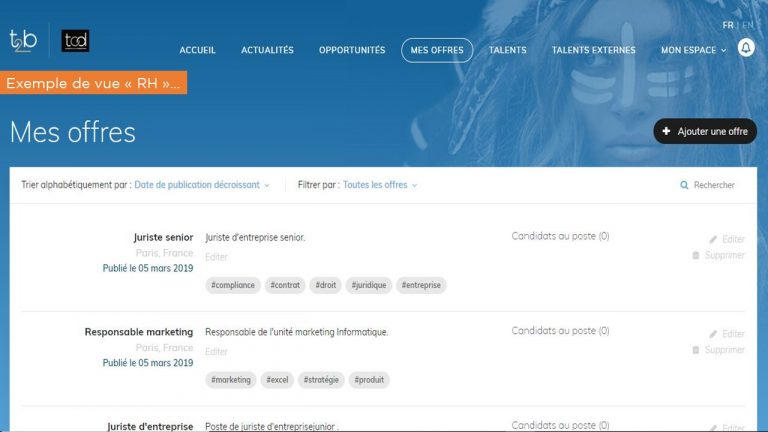Switch language to FR
The width and height of the screenshot is (768, 432).
point(728,25)
